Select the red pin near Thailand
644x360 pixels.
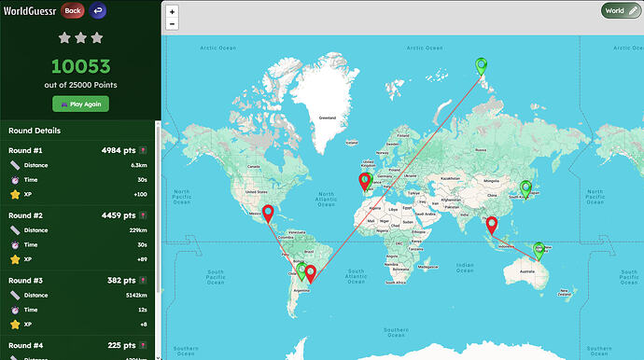click(x=492, y=226)
